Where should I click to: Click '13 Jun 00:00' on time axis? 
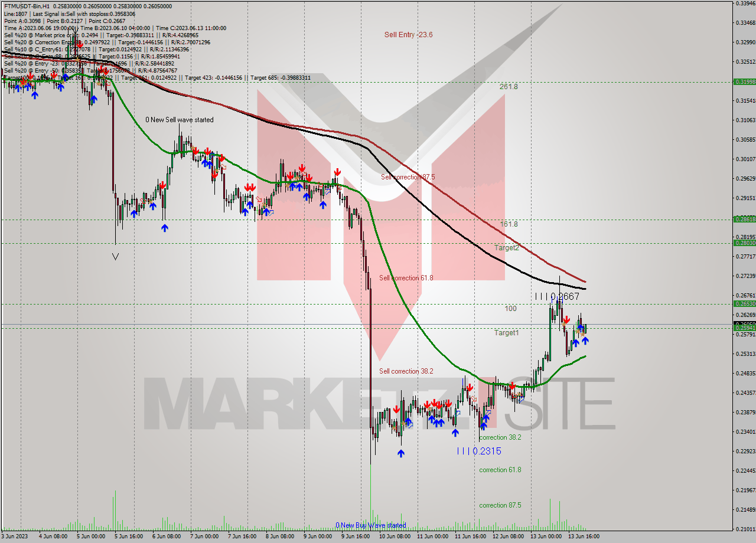click(546, 537)
